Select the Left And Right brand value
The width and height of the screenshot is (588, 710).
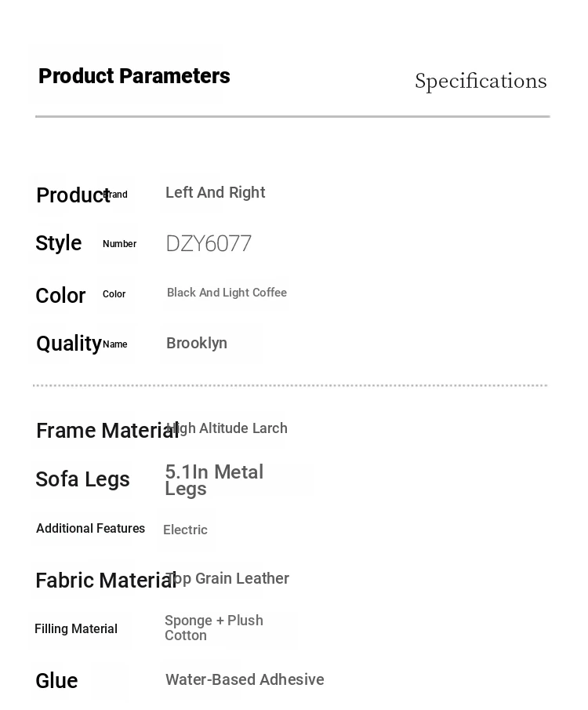pos(215,192)
